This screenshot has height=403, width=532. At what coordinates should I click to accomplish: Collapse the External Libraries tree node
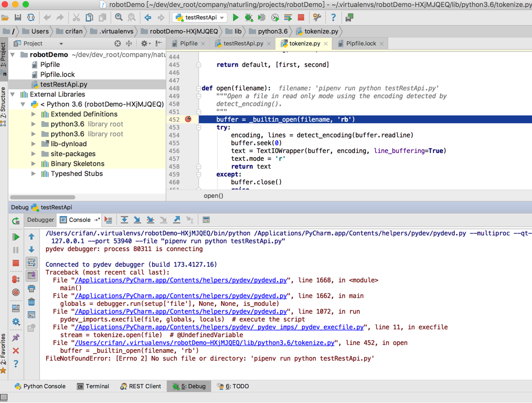[x=13, y=94]
